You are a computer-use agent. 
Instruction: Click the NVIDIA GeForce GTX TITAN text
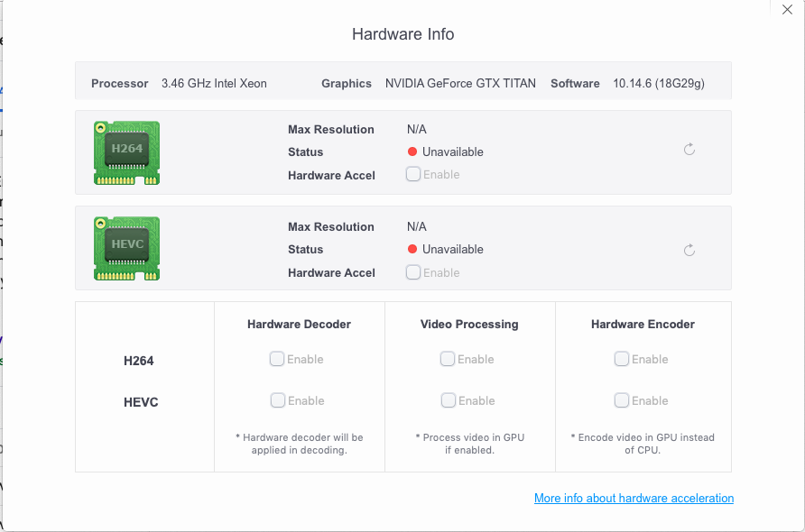tap(460, 83)
